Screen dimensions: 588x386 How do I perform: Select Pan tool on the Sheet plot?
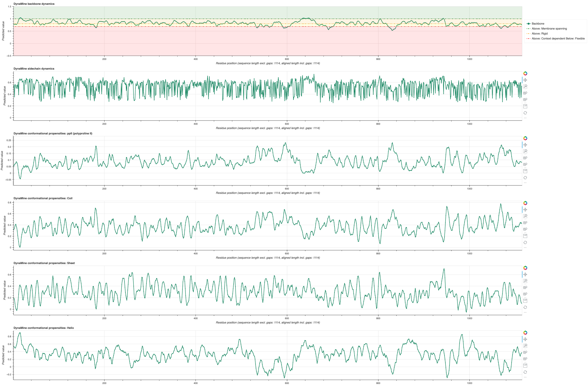525,274
